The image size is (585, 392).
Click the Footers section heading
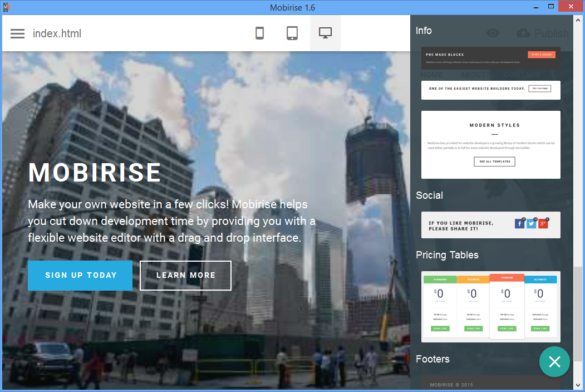point(432,359)
